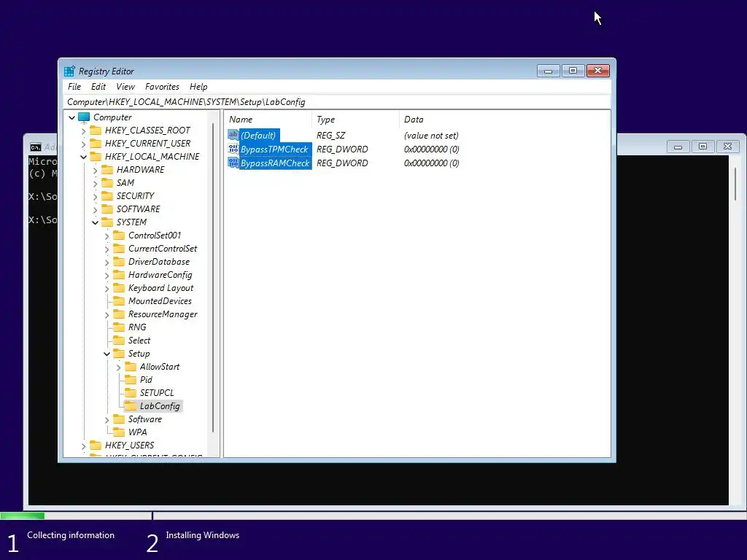This screenshot has width=747, height=560.
Task: Open the View menu
Action: (125, 87)
